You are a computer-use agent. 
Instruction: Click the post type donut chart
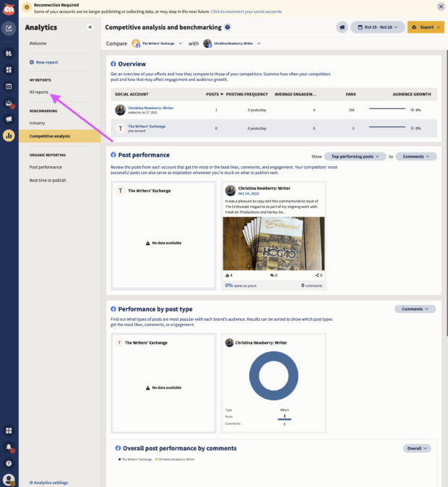coord(274,376)
